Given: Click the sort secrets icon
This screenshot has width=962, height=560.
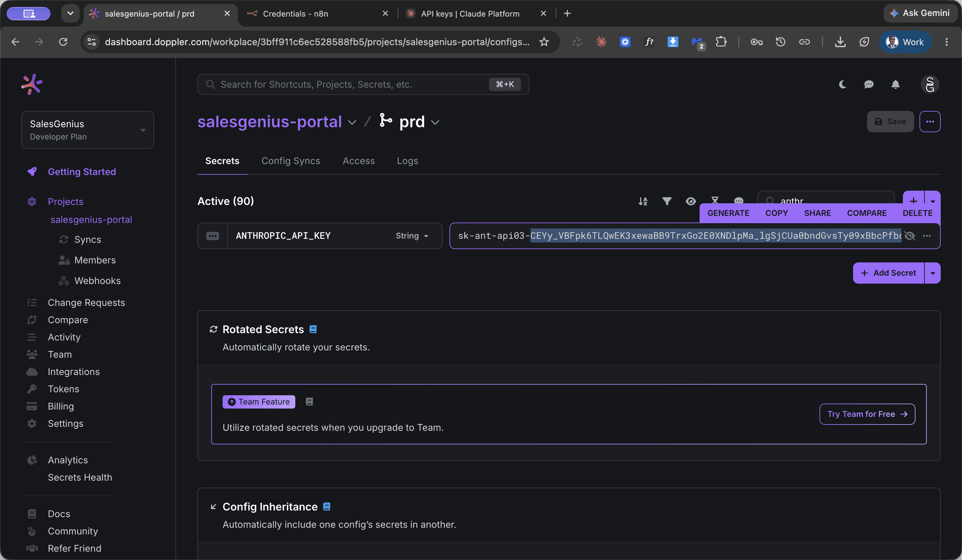Looking at the screenshot, I should click(643, 201).
